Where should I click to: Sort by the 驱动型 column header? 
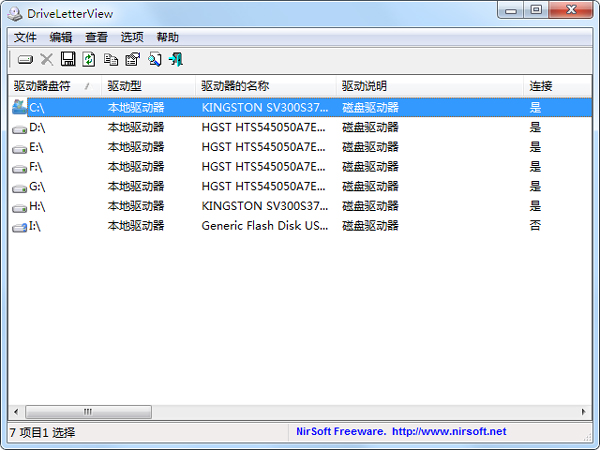[x=148, y=86]
